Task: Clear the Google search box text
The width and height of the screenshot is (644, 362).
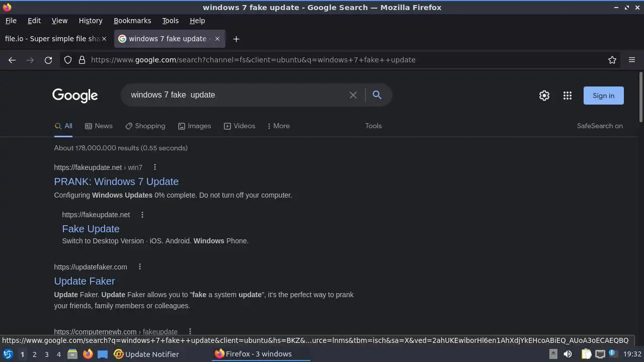Action: 353,95
